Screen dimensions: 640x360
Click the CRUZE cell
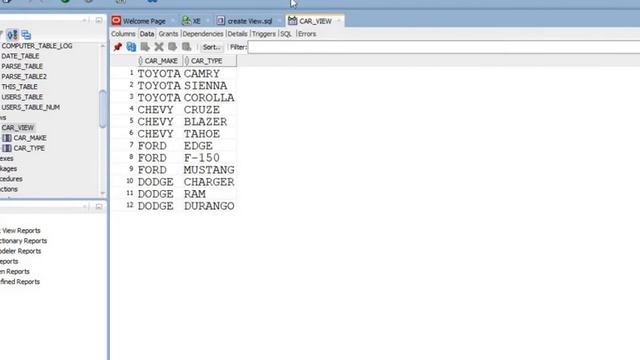209,110
